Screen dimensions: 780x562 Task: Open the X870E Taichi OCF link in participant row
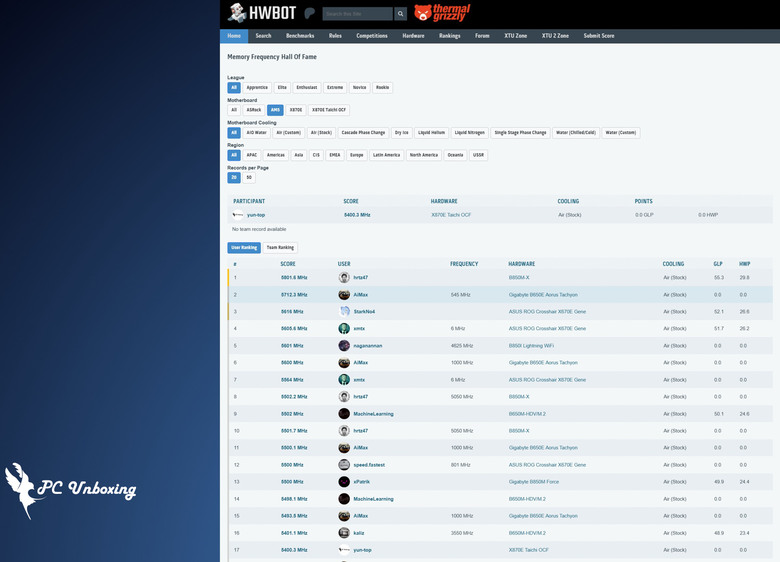[451, 215]
